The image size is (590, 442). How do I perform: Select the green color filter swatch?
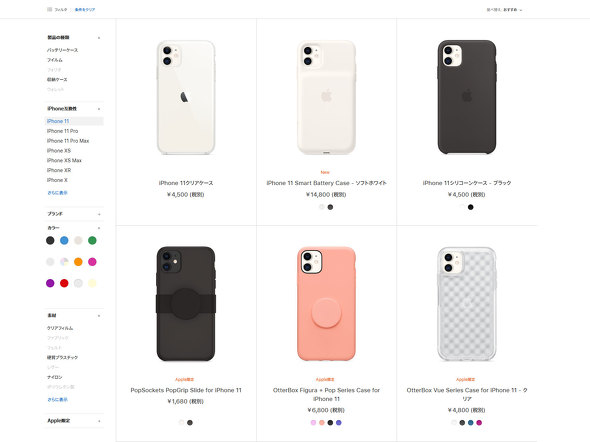[x=92, y=240]
